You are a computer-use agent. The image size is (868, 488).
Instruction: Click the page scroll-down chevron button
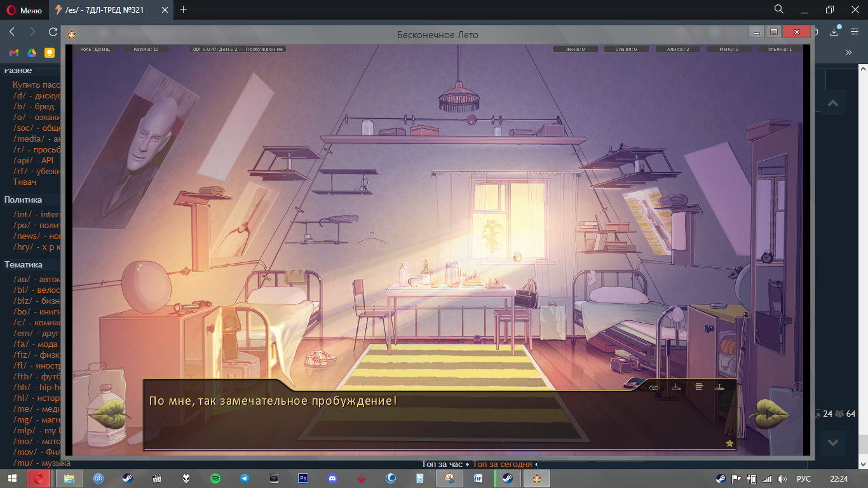point(833,442)
